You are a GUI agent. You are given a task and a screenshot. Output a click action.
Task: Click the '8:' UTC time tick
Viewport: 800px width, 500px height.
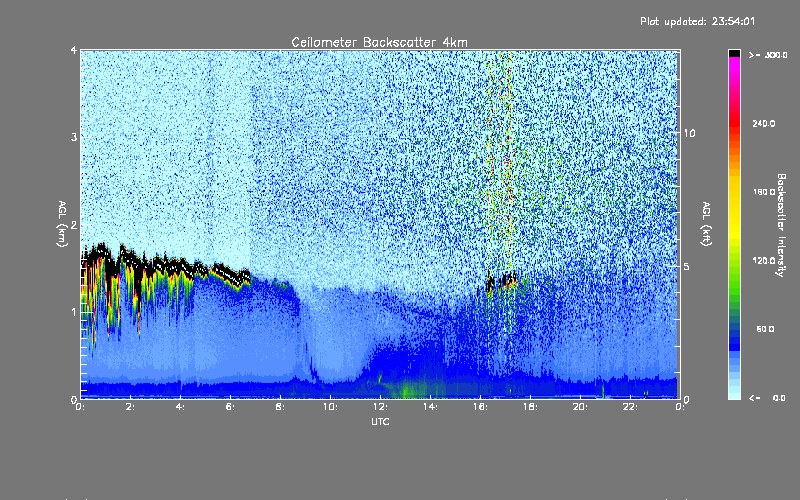click(x=281, y=407)
